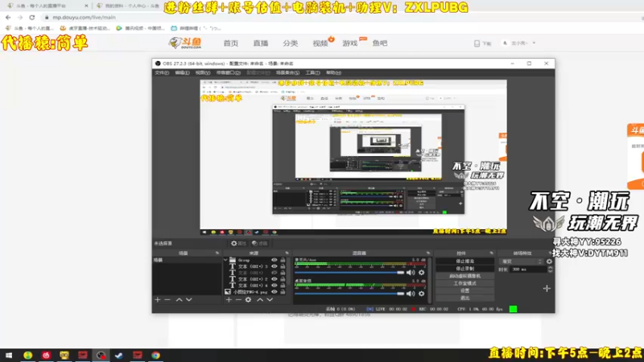Open the 渐变 transition dropdown
The height and width of the screenshot is (362, 644).
[522, 261]
